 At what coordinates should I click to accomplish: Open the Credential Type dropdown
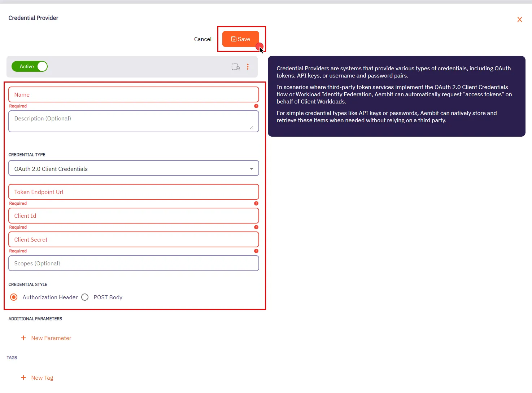click(252, 168)
